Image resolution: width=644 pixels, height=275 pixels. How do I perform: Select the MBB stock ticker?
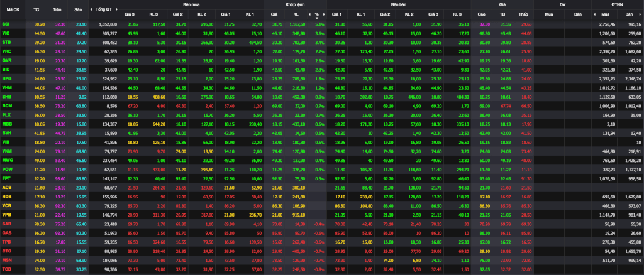coord(6,124)
